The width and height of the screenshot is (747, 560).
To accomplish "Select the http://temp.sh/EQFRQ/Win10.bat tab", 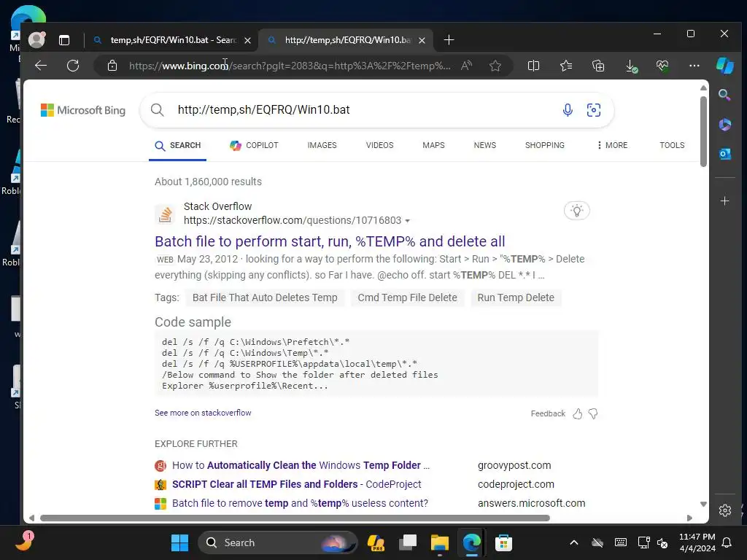I will [x=345, y=40].
